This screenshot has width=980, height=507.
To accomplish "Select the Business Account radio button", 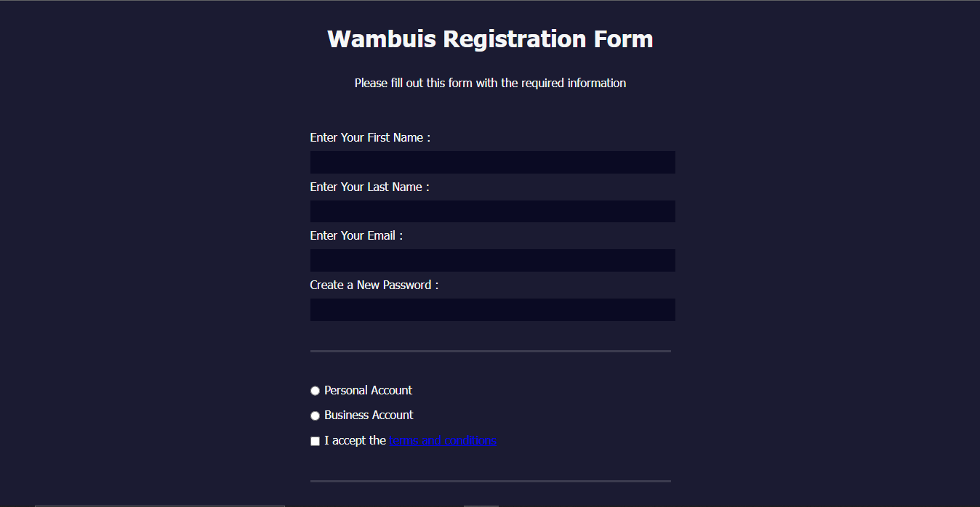I will point(315,415).
